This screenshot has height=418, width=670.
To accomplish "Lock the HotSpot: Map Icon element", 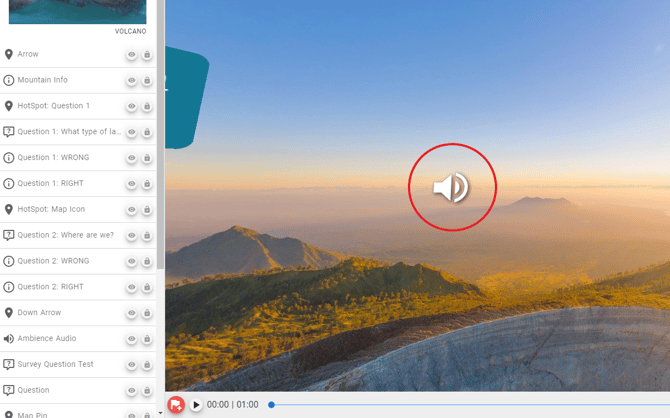I will 147,210.
